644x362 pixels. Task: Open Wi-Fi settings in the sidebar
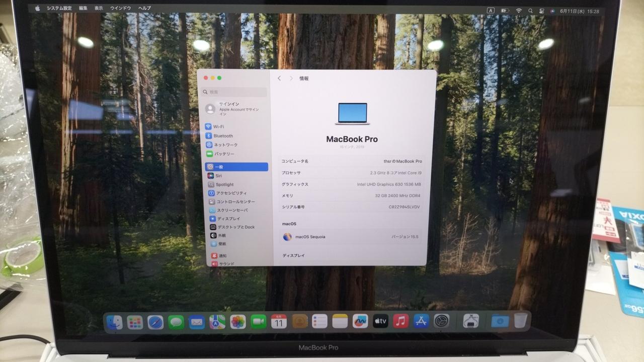[218, 127]
